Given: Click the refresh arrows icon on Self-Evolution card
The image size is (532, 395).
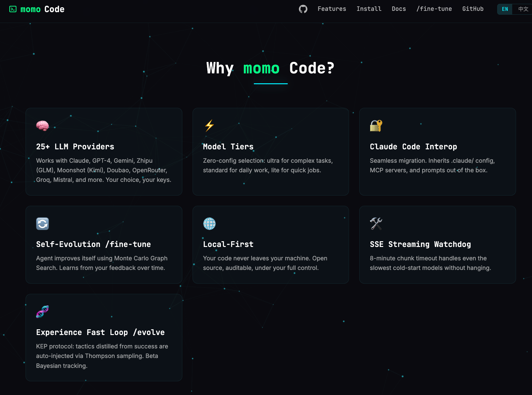Looking at the screenshot, I should click(x=42, y=224).
